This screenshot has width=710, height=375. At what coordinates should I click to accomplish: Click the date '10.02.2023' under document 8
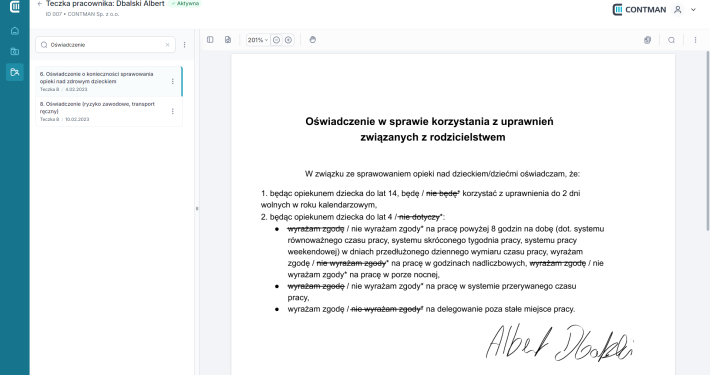tap(77, 119)
